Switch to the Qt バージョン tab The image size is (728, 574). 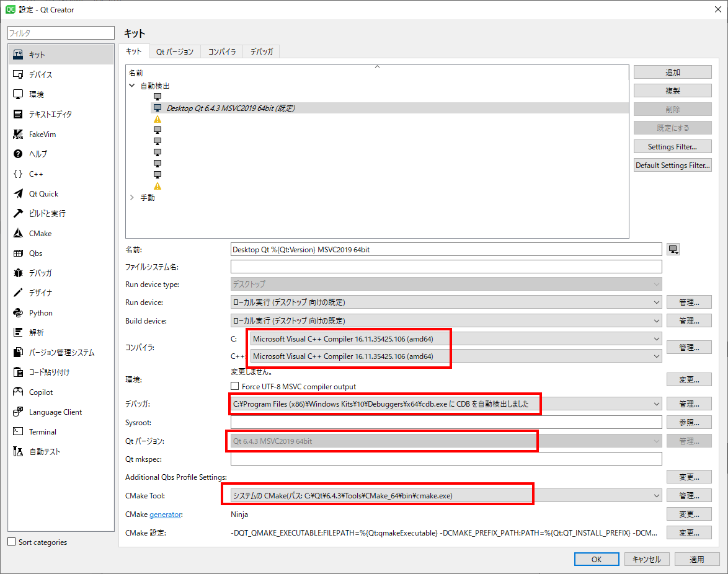tap(175, 52)
